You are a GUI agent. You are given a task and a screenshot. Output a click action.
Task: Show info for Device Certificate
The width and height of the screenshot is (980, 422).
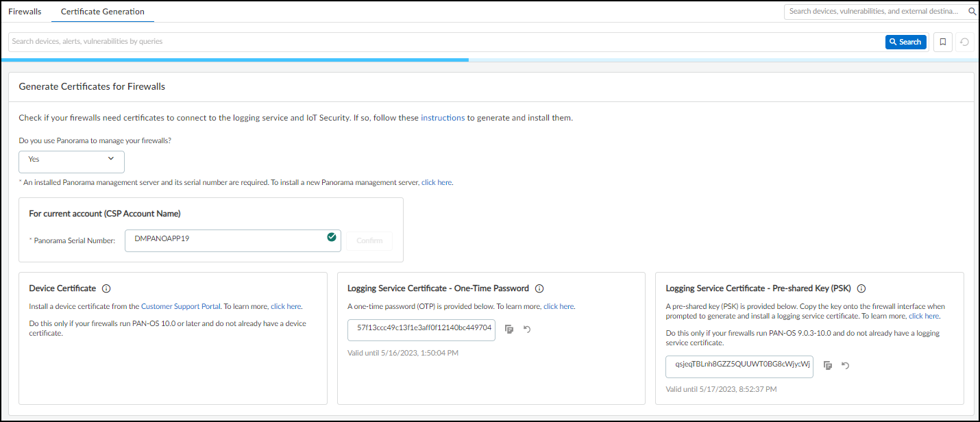click(106, 288)
